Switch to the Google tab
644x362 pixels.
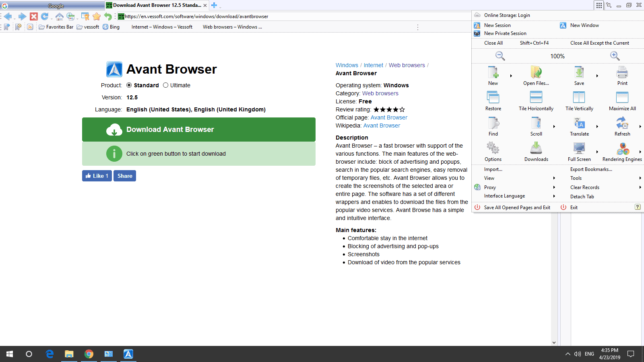52,5
